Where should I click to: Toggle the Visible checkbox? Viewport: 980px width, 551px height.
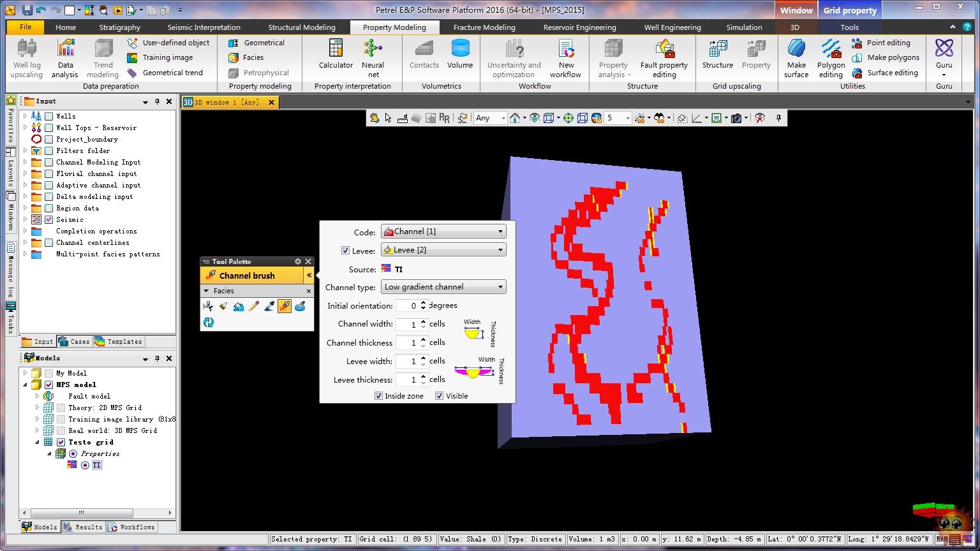pyautogui.click(x=439, y=396)
